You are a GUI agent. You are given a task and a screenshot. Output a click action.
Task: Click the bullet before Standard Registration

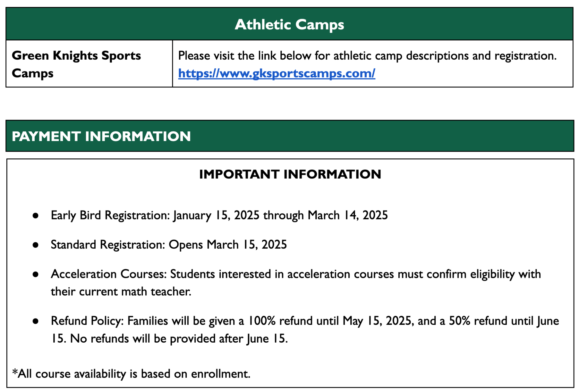[x=36, y=245]
